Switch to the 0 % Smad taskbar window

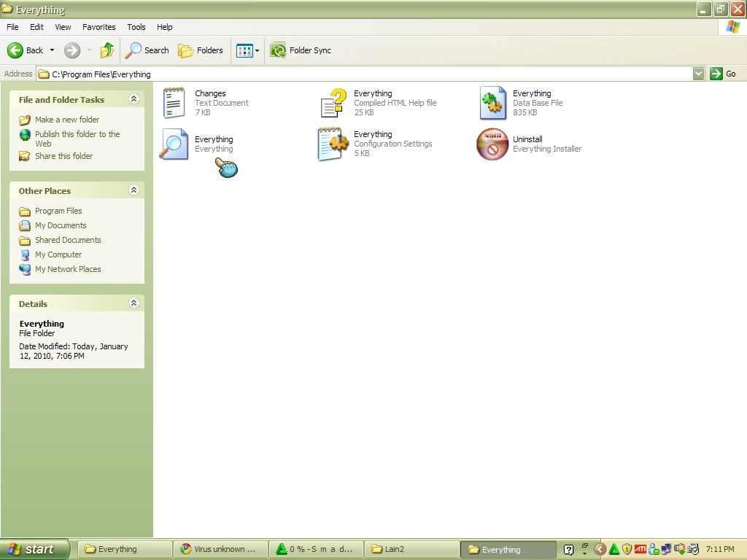click(316, 550)
